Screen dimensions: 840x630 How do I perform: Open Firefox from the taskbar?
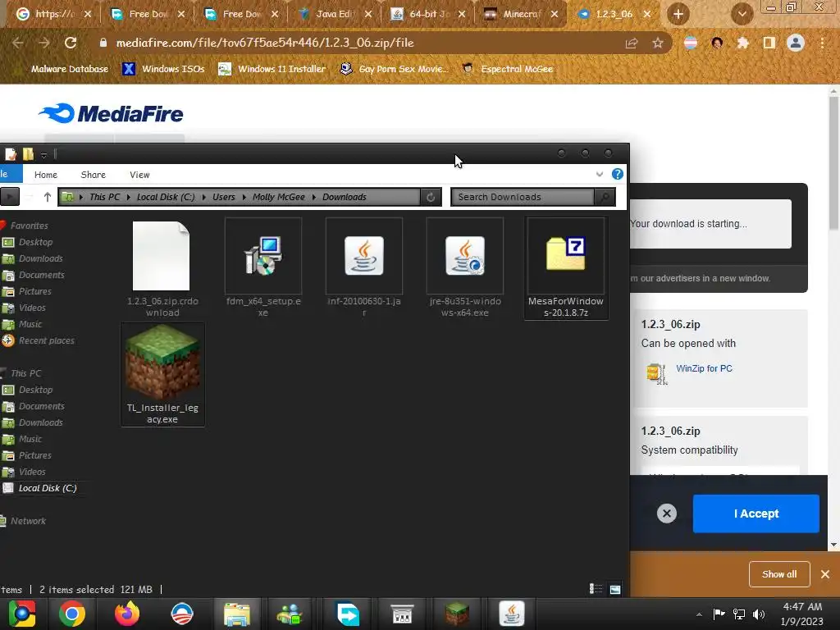(x=127, y=614)
